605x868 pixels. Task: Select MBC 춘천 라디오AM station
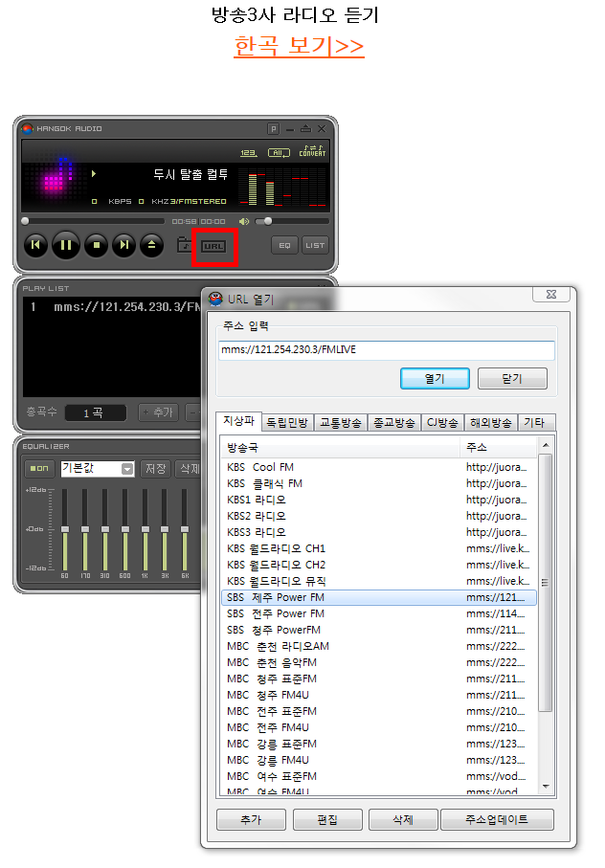379,647
